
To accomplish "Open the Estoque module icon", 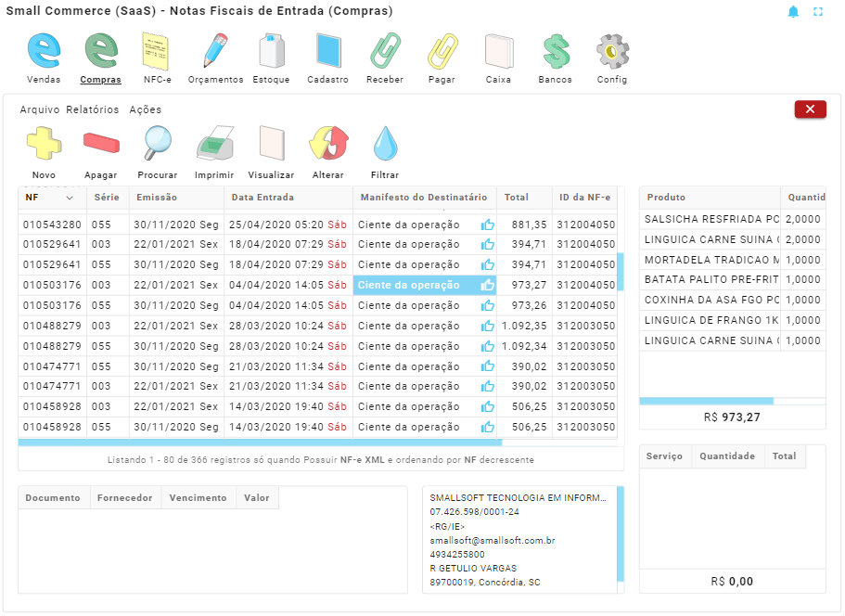I will coord(271,52).
